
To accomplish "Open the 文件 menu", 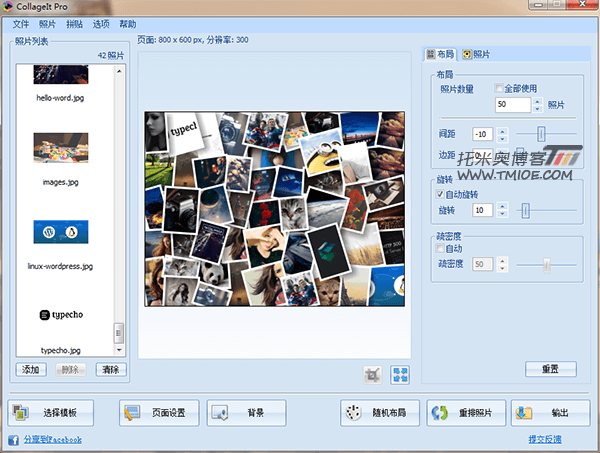I will (21, 24).
